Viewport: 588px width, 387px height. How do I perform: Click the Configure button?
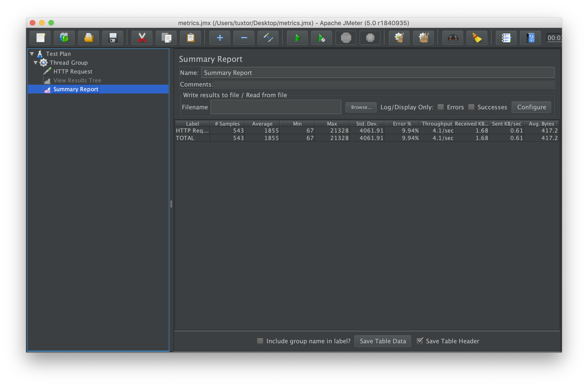[x=531, y=107]
